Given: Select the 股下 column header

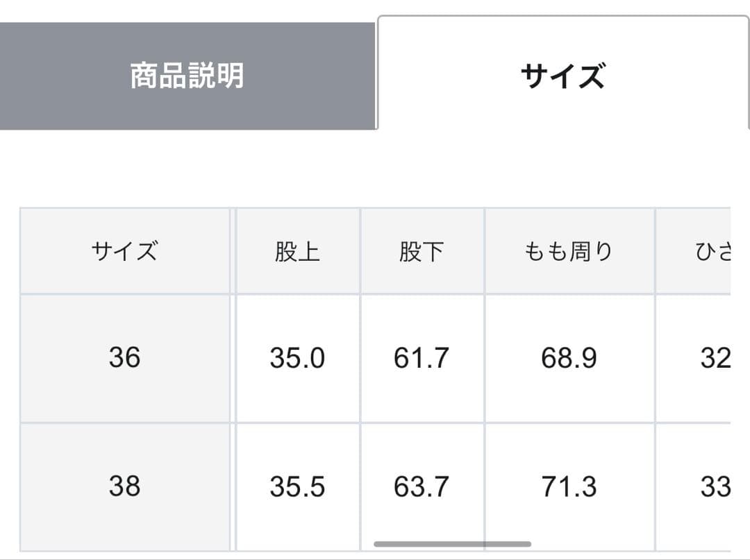Looking at the screenshot, I should [422, 251].
